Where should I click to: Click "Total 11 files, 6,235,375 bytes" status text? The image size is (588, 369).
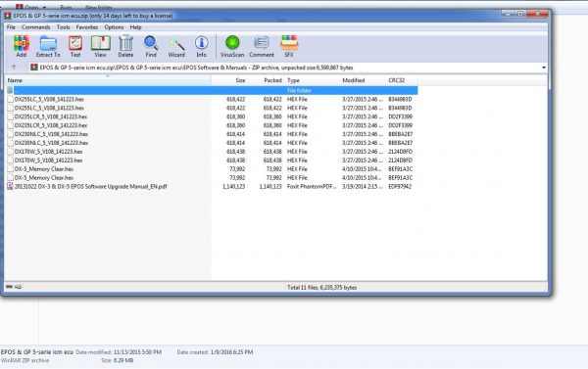[x=321, y=288]
